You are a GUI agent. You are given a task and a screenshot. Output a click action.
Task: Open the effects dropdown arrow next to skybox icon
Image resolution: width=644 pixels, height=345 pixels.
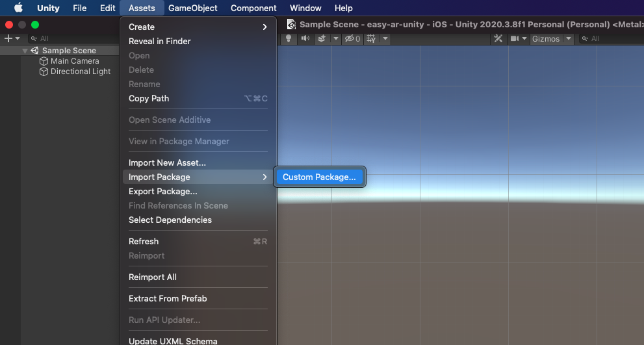coord(336,38)
